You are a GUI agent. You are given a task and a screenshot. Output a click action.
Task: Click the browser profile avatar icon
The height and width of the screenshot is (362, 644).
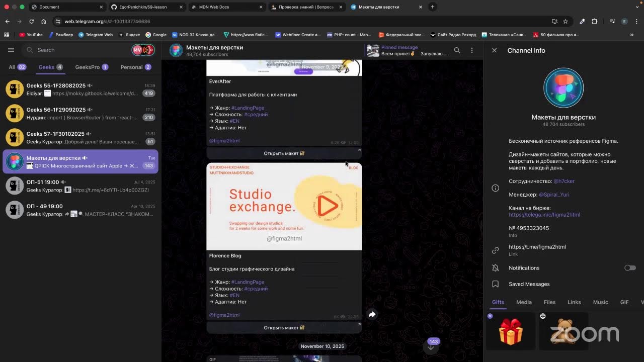pos(624,22)
